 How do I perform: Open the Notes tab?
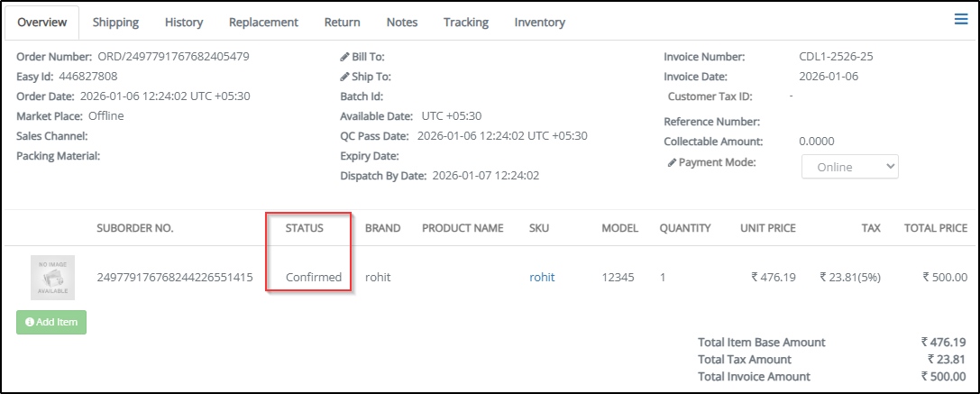click(401, 22)
